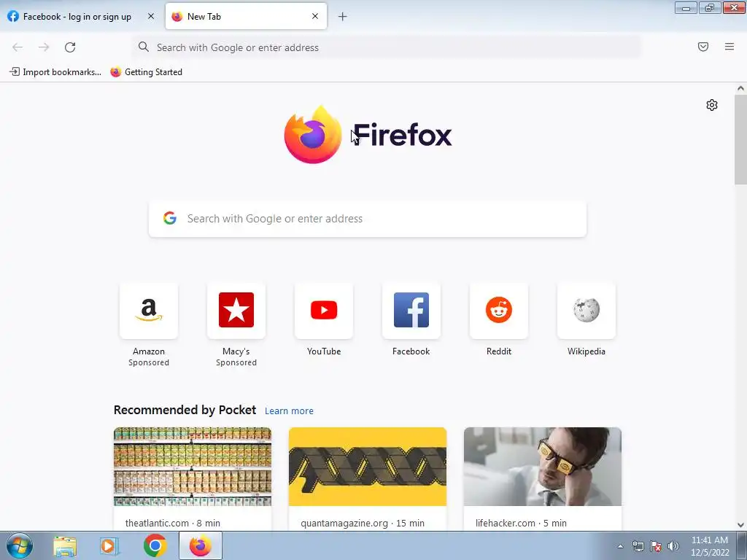This screenshot has height=560, width=747.
Task: Open the Windows Start menu
Action: pos(20,545)
